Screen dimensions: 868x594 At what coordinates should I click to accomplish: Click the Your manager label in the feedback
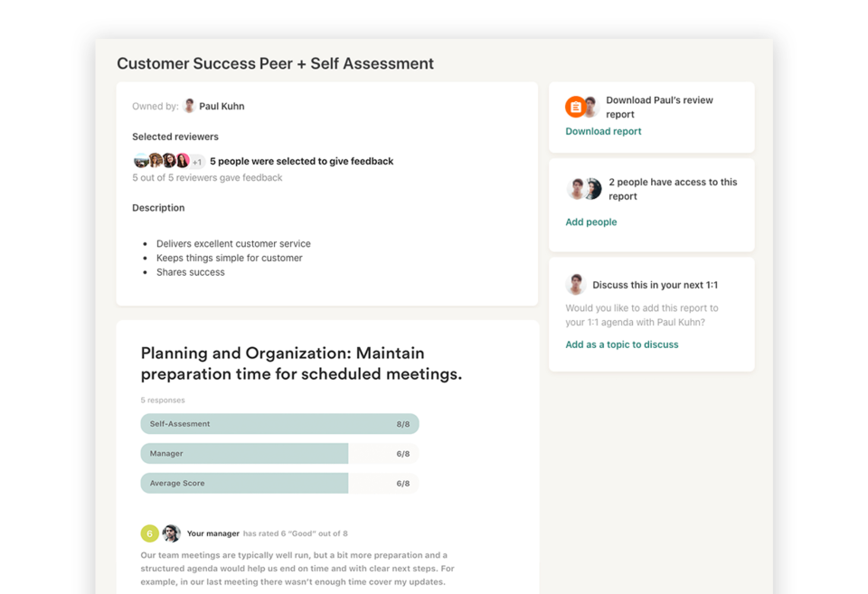tap(212, 533)
